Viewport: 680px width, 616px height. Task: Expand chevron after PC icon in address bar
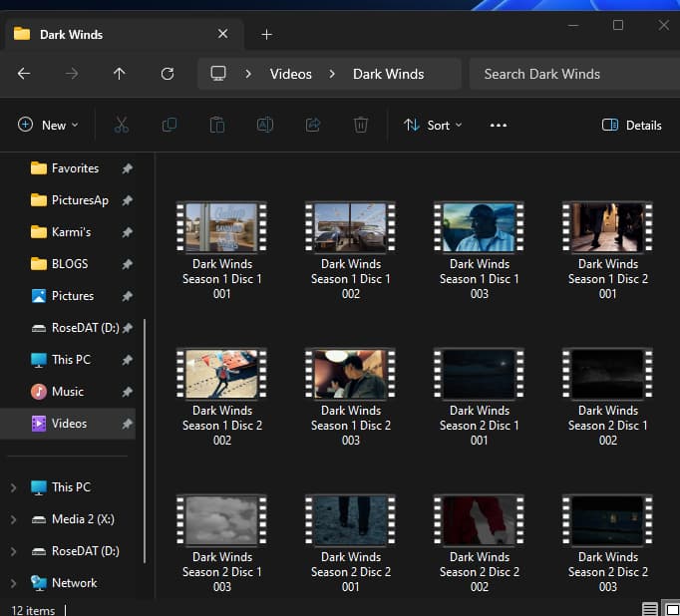click(248, 74)
